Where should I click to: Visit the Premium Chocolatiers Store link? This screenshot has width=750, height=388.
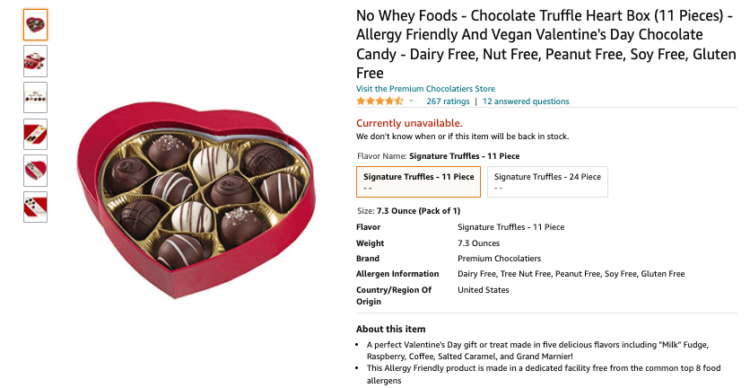[x=425, y=89]
